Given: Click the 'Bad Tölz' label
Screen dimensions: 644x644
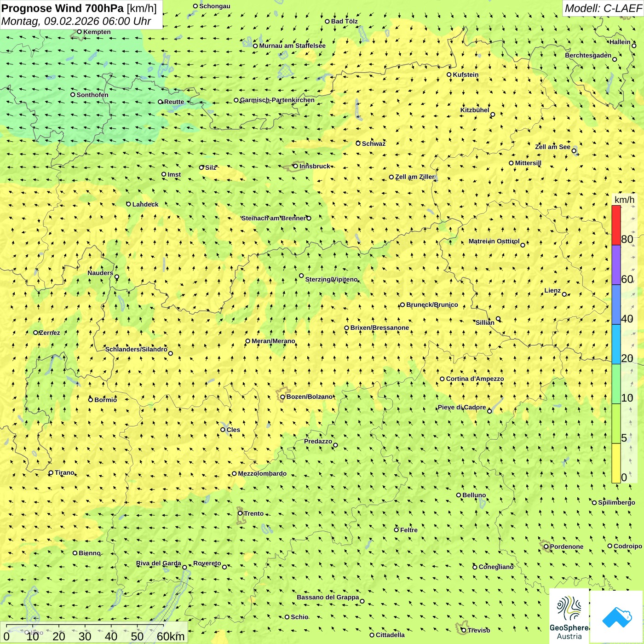Looking at the screenshot, I should point(345,21).
